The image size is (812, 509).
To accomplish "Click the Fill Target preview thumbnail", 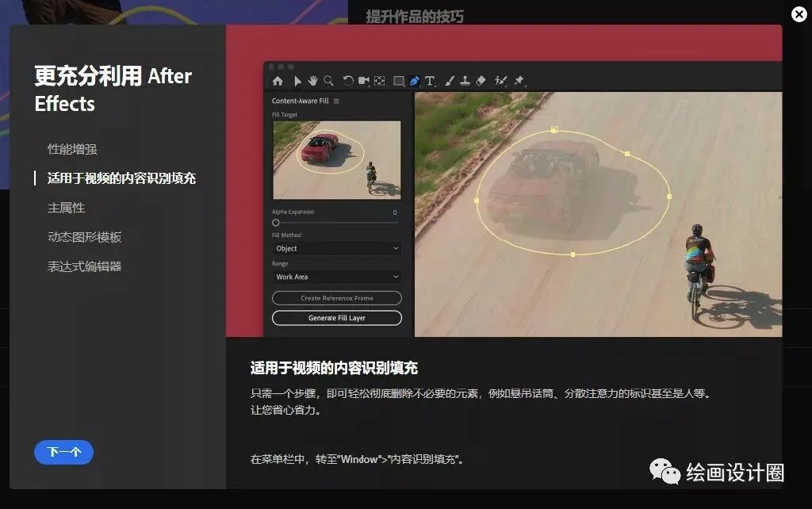I will click(x=336, y=160).
